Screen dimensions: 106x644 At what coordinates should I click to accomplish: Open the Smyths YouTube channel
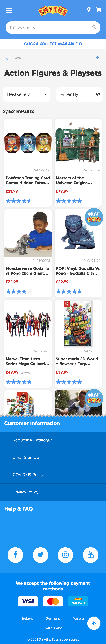click(x=91, y=555)
